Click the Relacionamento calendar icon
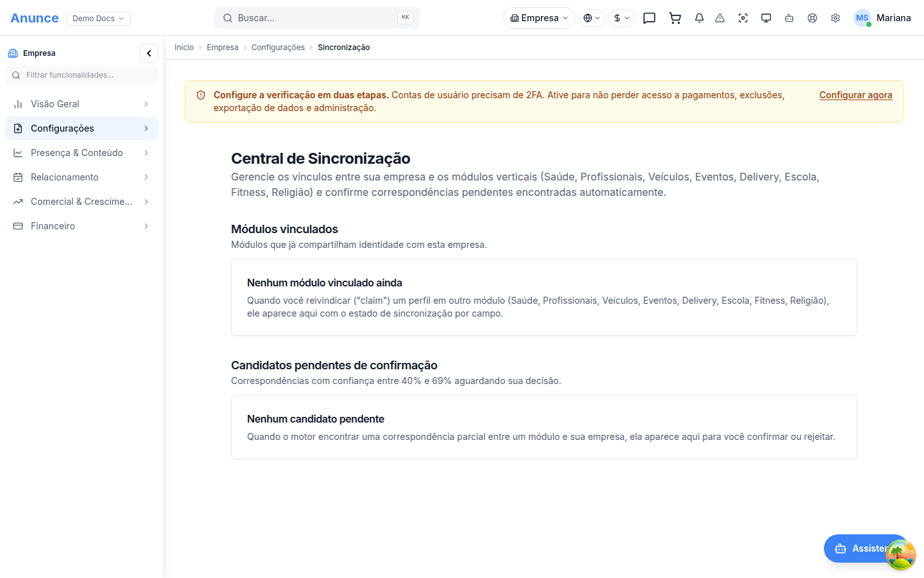924x578 pixels. 18,177
